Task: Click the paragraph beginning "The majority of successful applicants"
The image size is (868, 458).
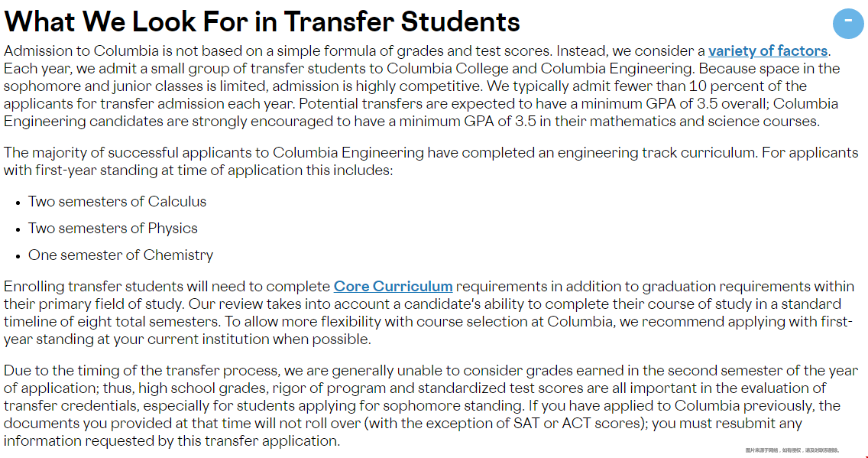Action: pos(431,161)
